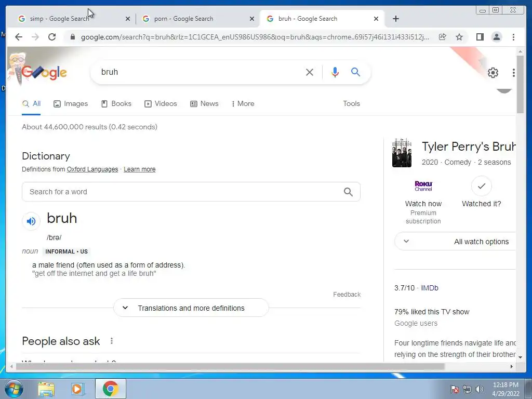The image size is (532, 399).
Task: Click '79% liked this TV show' text
Action: point(432,312)
